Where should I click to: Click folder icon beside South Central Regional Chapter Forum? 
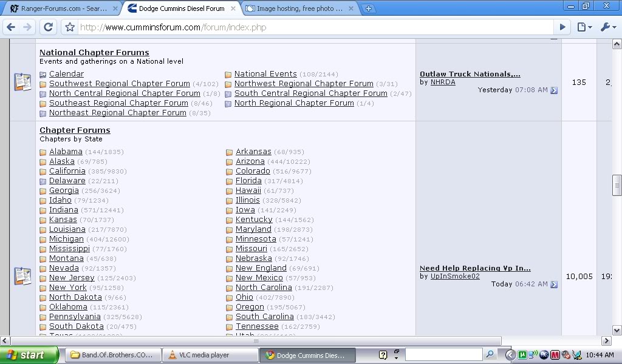[x=228, y=94]
